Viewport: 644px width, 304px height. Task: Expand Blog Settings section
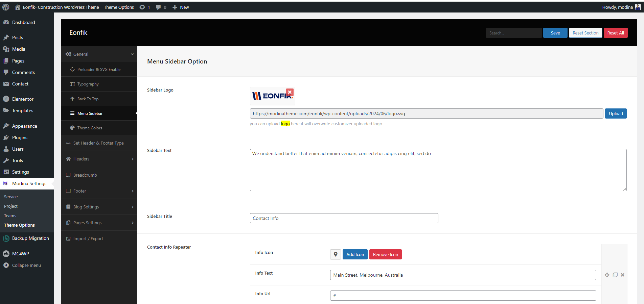tap(132, 207)
